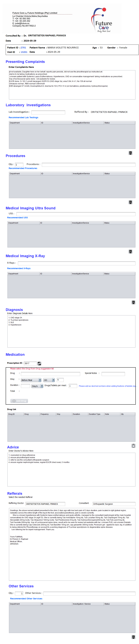Open Recommended X-Rays link
The width and height of the screenshot is (139, 644).
pos(19,268)
